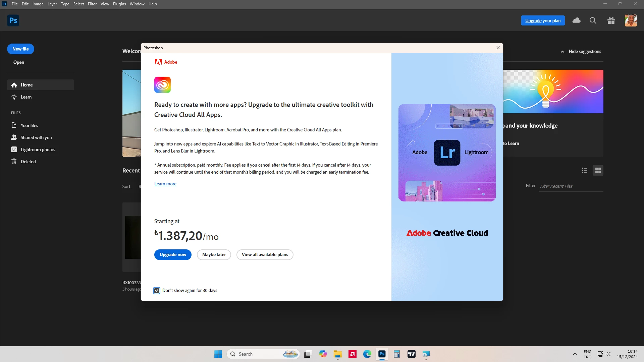Image resolution: width=644 pixels, height=362 pixels.
Task: Open the Plugins menu
Action: [x=119, y=4]
